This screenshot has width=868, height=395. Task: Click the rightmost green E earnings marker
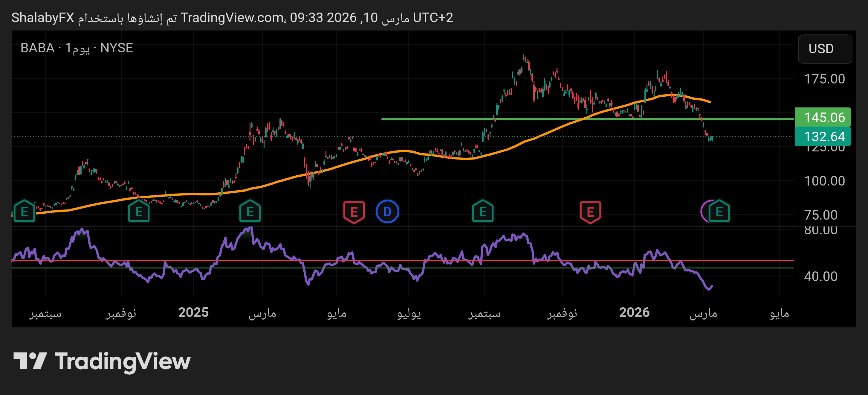tap(719, 212)
